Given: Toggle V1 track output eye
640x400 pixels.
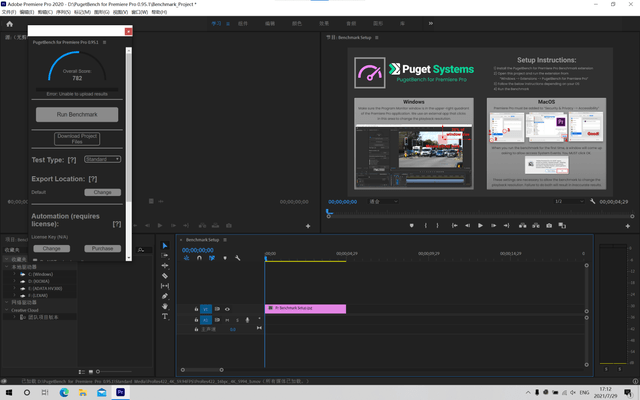Looking at the screenshot, I should click(x=227, y=309).
